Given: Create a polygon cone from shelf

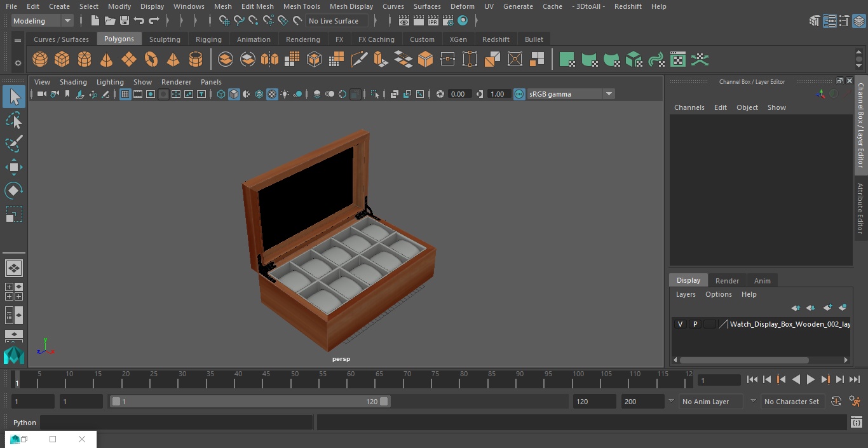Looking at the screenshot, I should tap(107, 60).
